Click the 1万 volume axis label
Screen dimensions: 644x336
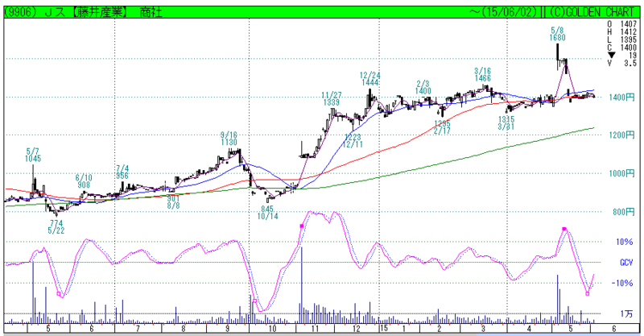click(626, 313)
